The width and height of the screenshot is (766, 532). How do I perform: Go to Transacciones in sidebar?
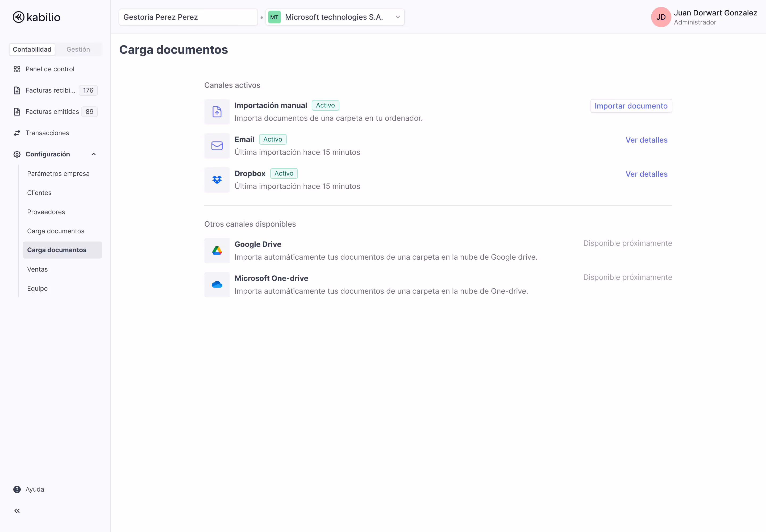coord(47,133)
